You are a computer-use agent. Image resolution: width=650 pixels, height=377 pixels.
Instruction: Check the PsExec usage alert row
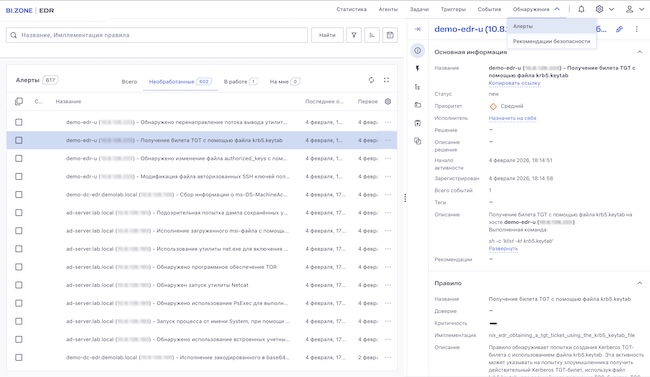click(x=19, y=303)
